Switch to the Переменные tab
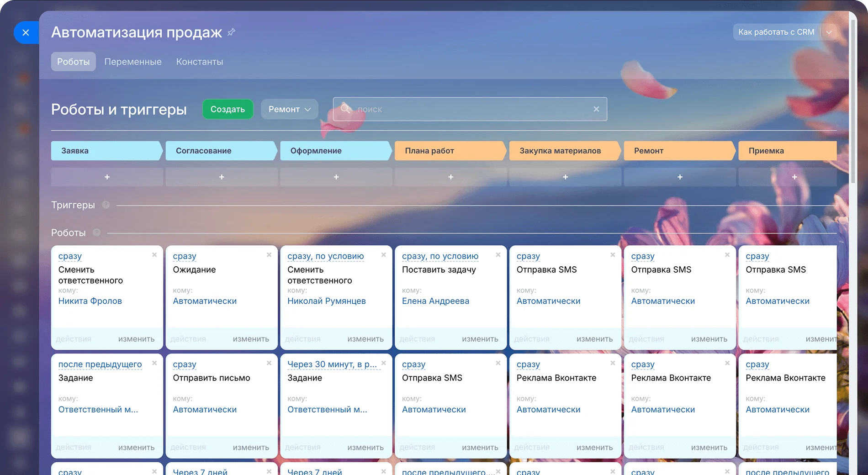Image resolution: width=868 pixels, height=475 pixels. 133,62
